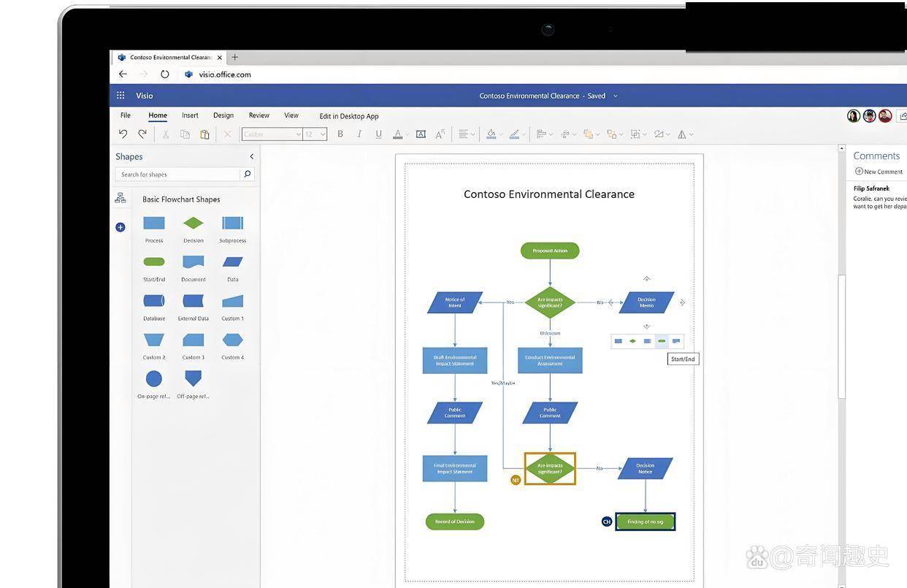The height and width of the screenshot is (588, 907).
Task: Click the shape search magnifier icon
Action: [248, 174]
